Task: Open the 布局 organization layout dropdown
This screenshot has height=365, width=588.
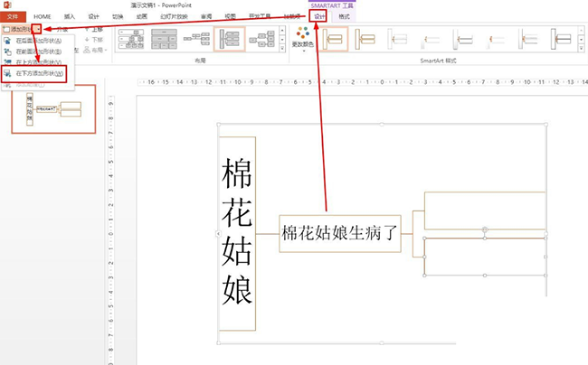Action: 95,51
